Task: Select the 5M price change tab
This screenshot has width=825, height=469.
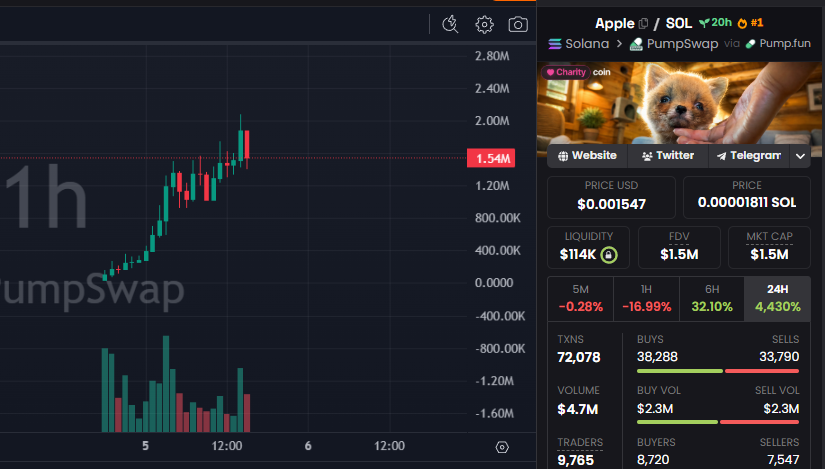Action: 580,298
